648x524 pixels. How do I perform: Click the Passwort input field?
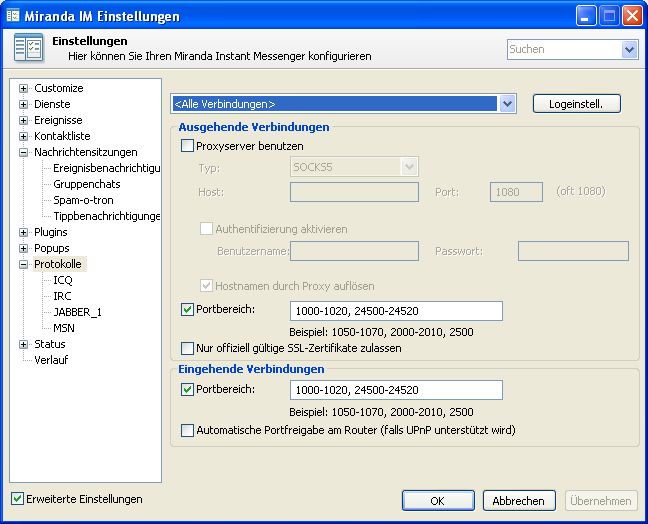click(573, 251)
